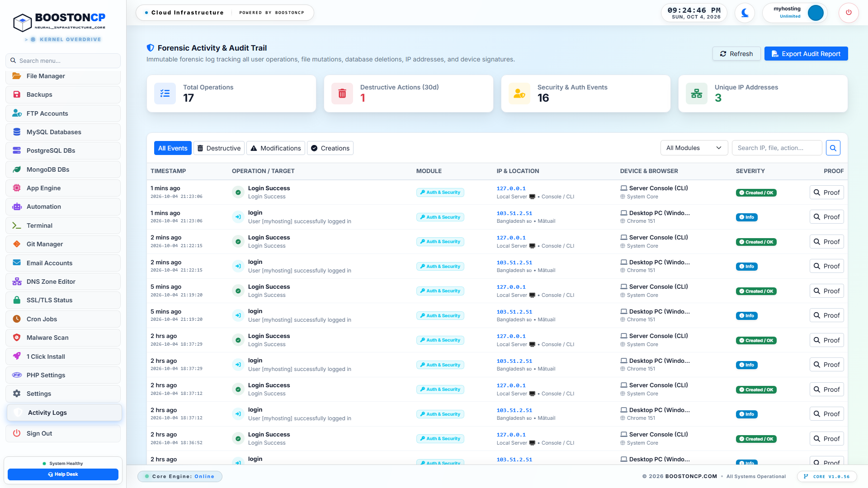
Task: Open MySQL Databases page
Action: tap(63, 132)
